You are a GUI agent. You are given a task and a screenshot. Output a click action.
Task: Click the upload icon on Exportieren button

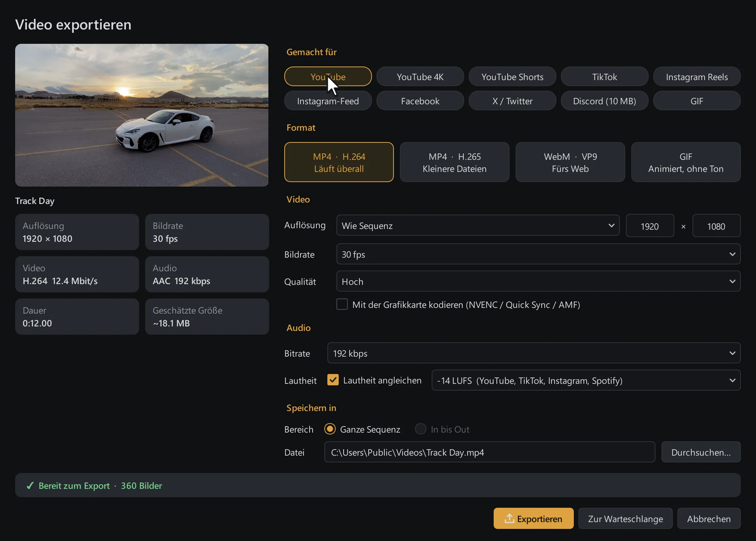click(509, 518)
